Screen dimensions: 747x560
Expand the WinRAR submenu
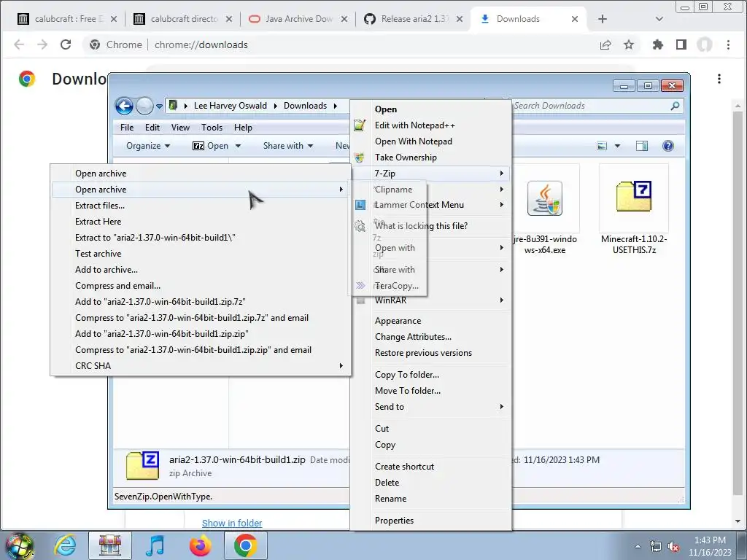click(x=431, y=300)
